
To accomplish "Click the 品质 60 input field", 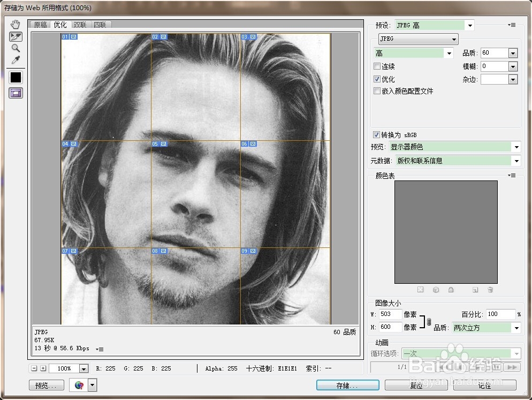I will coord(495,53).
